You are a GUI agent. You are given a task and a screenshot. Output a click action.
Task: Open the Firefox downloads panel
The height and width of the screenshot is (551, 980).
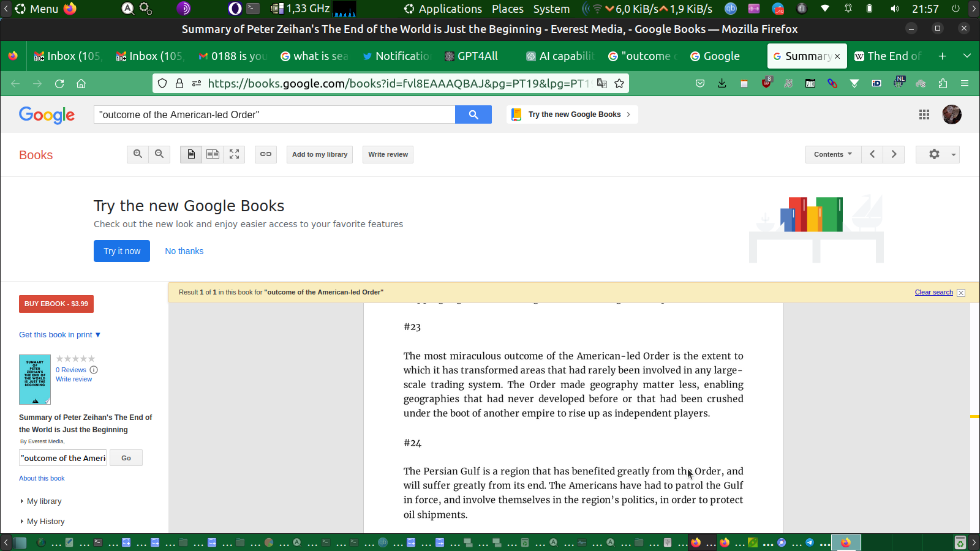pyautogui.click(x=722, y=83)
